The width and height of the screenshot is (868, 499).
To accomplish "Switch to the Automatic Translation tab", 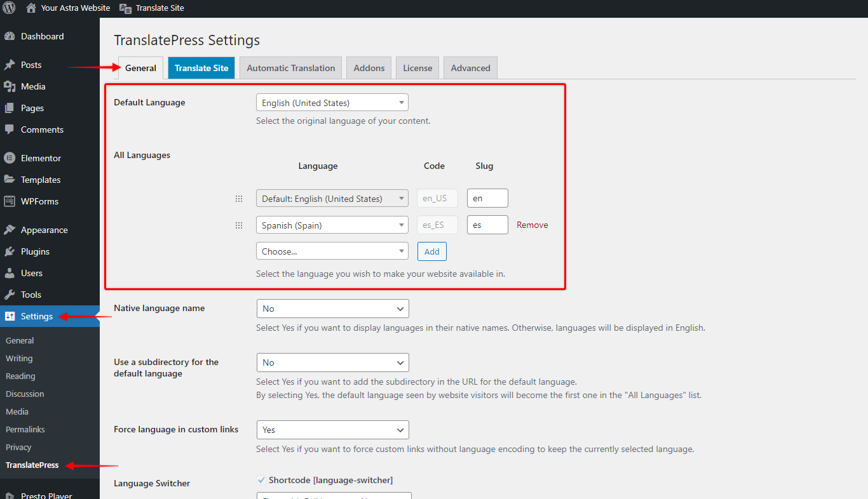I will point(291,68).
